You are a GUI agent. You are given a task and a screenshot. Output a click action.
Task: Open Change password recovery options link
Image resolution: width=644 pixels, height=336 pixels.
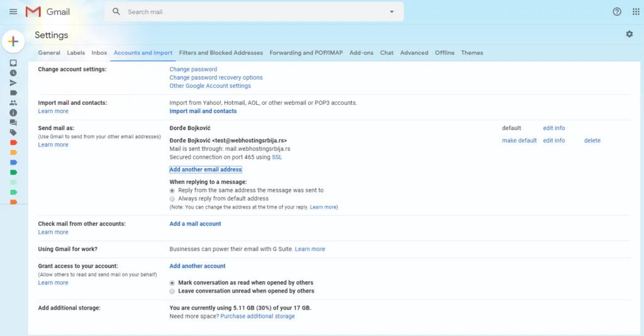point(216,77)
